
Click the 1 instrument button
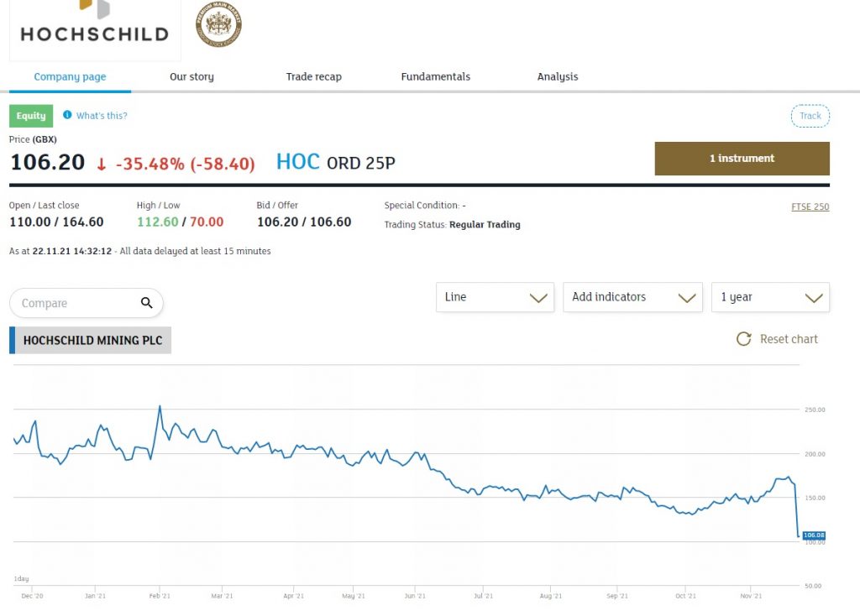(742, 159)
